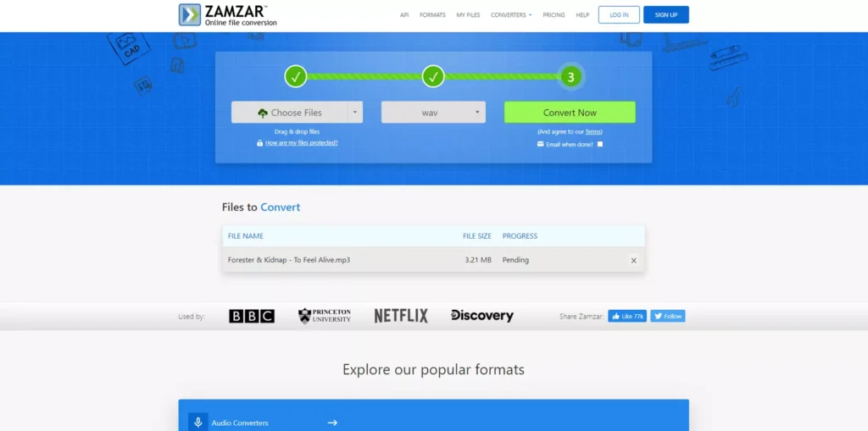Enable the Email when done checkbox
The width and height of the screenshot is (868, 431).
click(600, 144)
